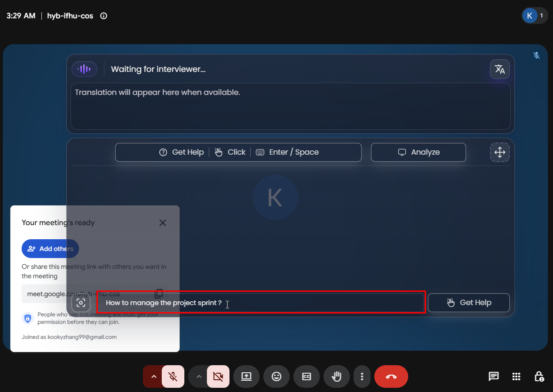Viewport: 553px width, 392px height.
Task: Raise hand in the meeting
Action: click(x=337, y=376)
